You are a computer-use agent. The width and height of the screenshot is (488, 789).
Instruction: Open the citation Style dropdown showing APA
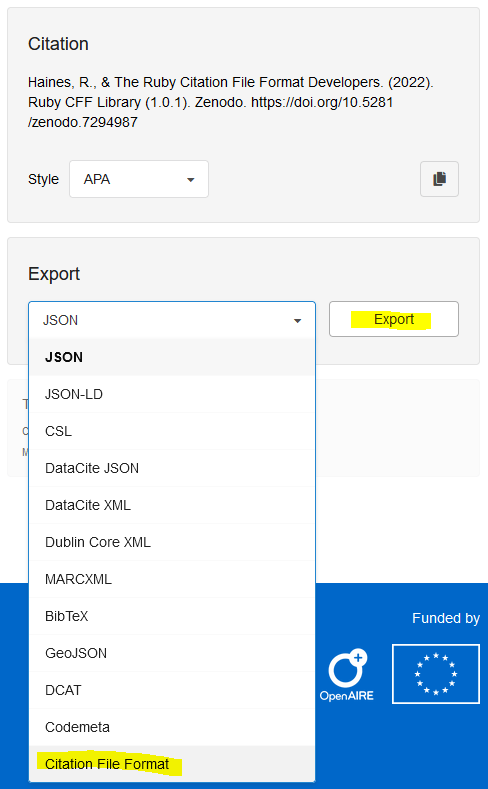point(139,179)
